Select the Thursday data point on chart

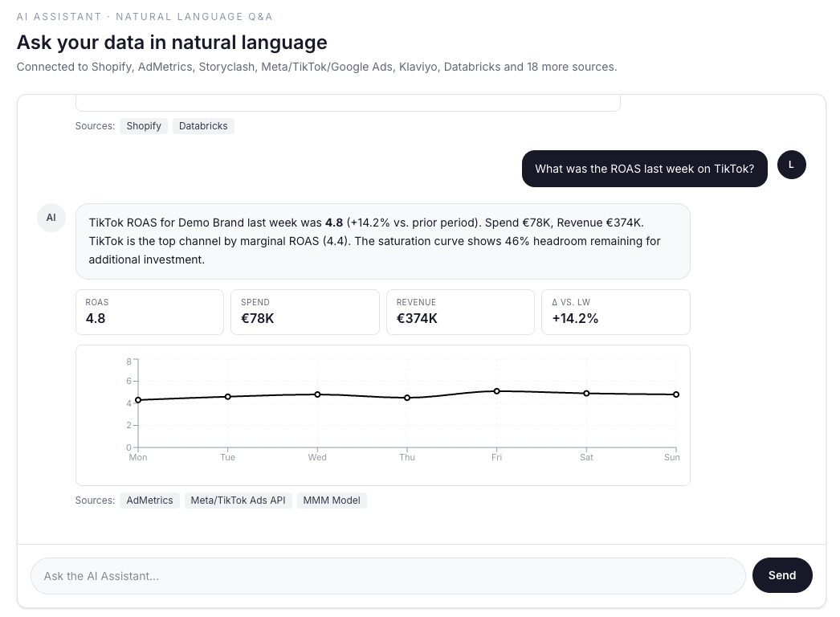(407, 398)
